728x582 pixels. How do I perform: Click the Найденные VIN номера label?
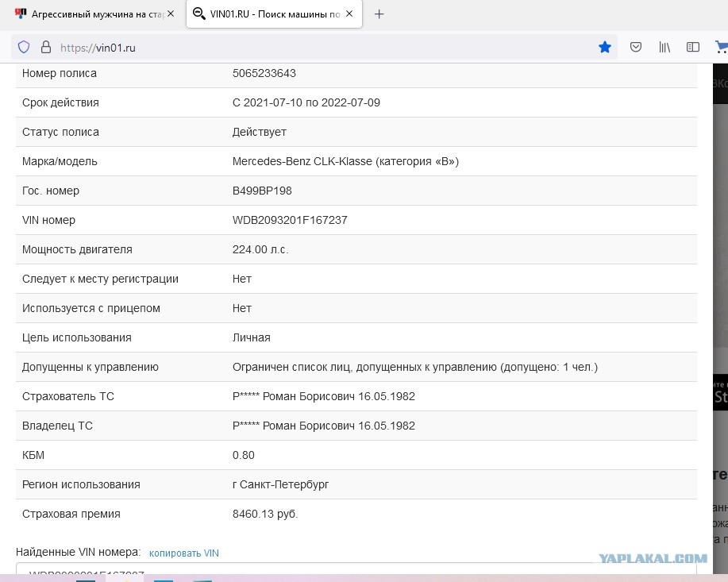click(78, 552)
